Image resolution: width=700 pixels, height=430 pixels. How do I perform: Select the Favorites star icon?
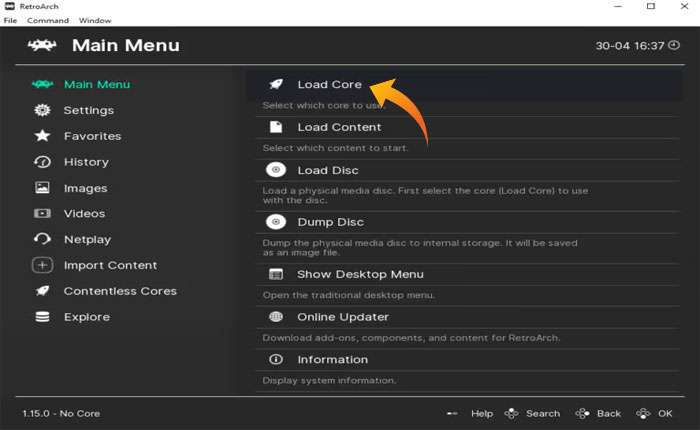[x=42, y=136]
